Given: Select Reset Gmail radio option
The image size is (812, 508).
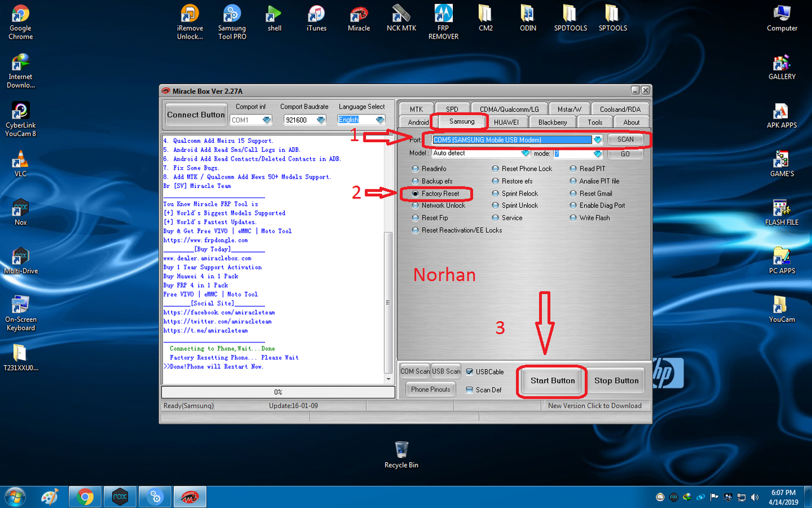Looking at the screenshot, I should click(591, 194).
